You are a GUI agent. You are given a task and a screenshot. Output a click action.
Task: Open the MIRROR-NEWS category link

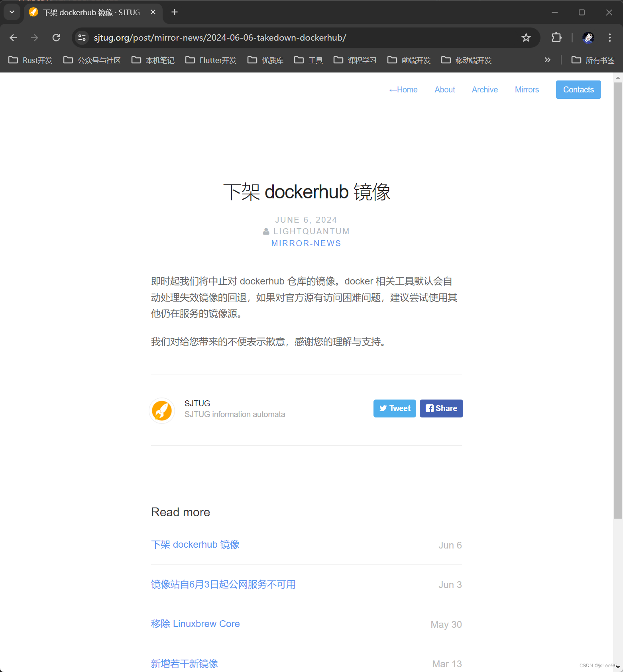(x=306, y=243)
